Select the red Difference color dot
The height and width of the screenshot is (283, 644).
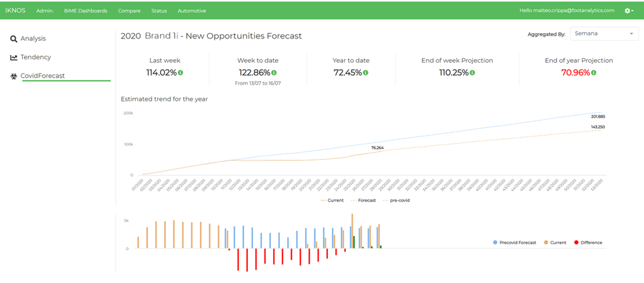pyautogui.click(x=576, y=242)
